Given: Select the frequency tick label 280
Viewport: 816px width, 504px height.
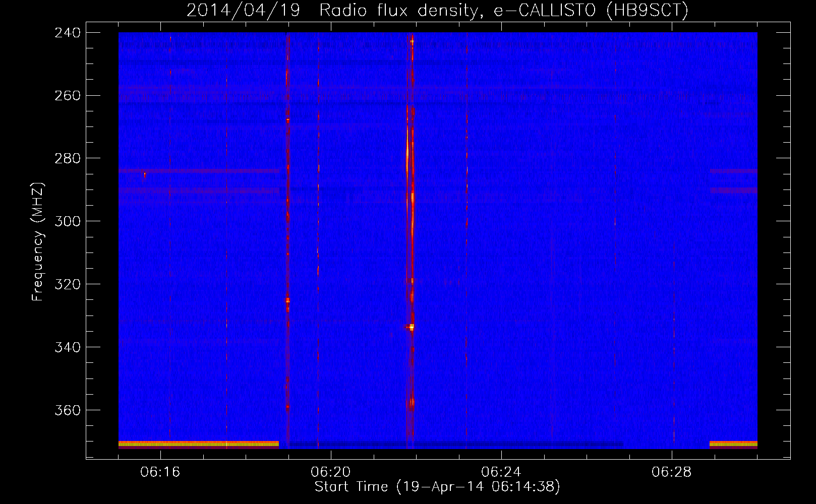Looking at the screenshot, I should [68, 159].
